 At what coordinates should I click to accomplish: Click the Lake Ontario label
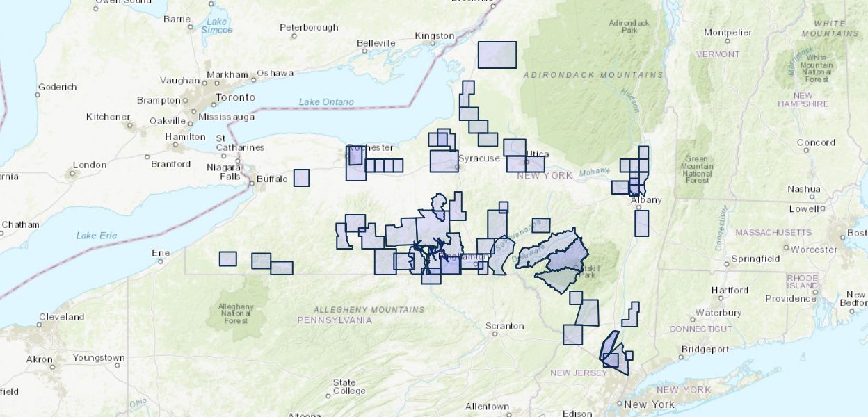tap(325, 102)
